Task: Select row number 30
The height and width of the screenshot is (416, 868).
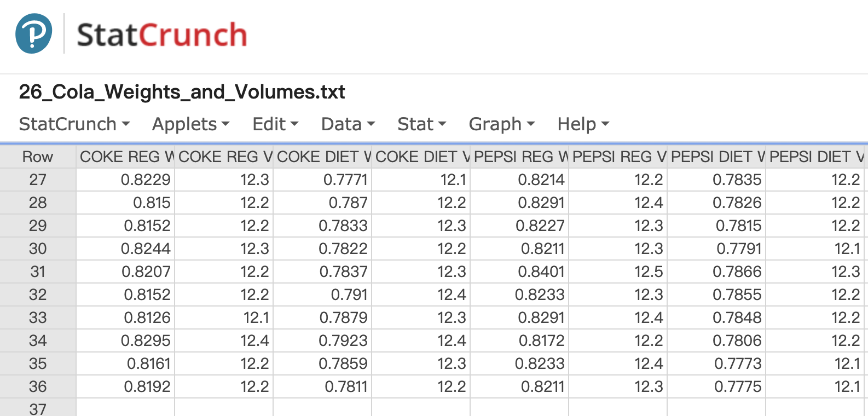Action: pyautogui.click(x=38, y=249)
